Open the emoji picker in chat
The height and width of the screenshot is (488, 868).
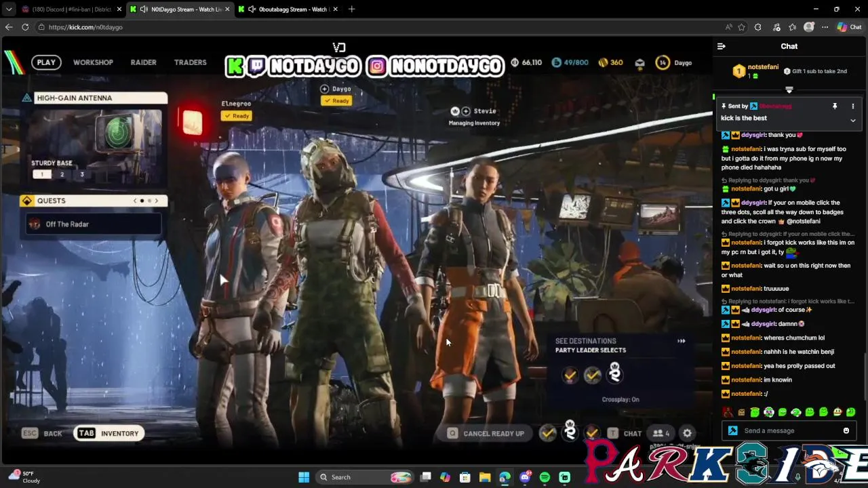846,430
